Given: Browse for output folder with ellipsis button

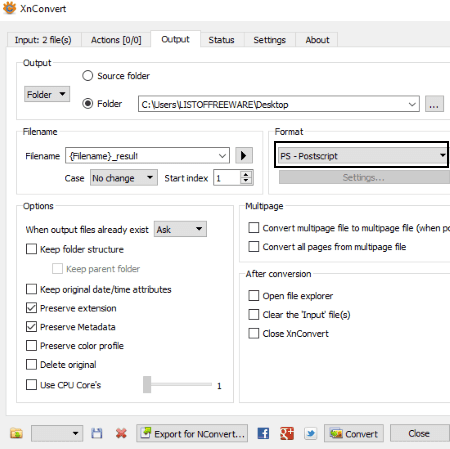Looking at the screenshot, I should coord(434,104).
